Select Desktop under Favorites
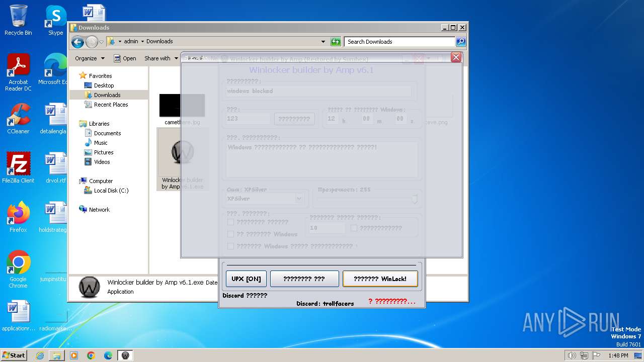The image size is (644, 362). pos(104,85)
